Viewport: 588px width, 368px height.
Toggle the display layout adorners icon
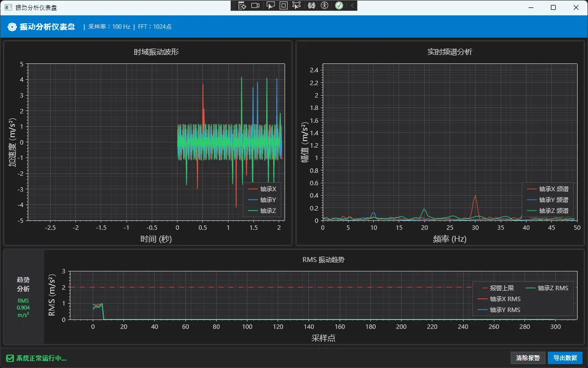click(284, 5)
